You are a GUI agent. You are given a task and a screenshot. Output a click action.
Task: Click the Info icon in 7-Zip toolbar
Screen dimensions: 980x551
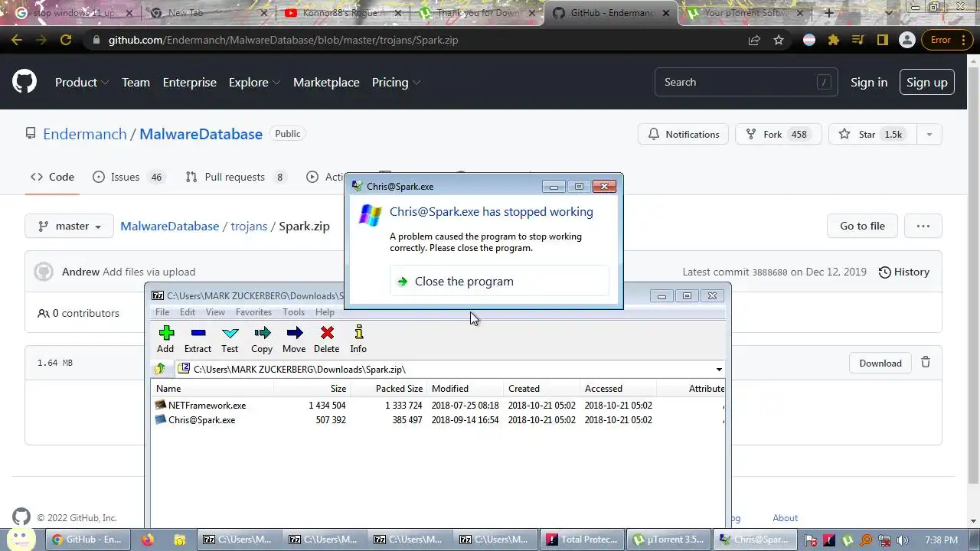(x=358, y=332)
